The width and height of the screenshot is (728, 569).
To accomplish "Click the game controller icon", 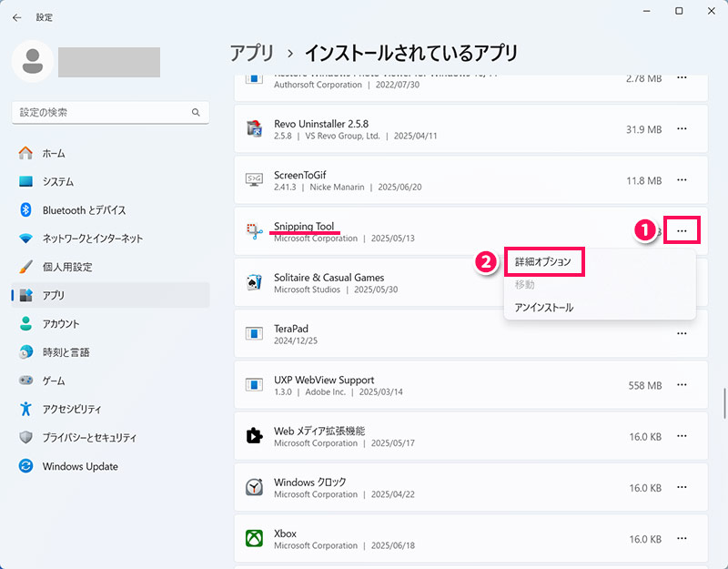I will [x=25, y=381].
